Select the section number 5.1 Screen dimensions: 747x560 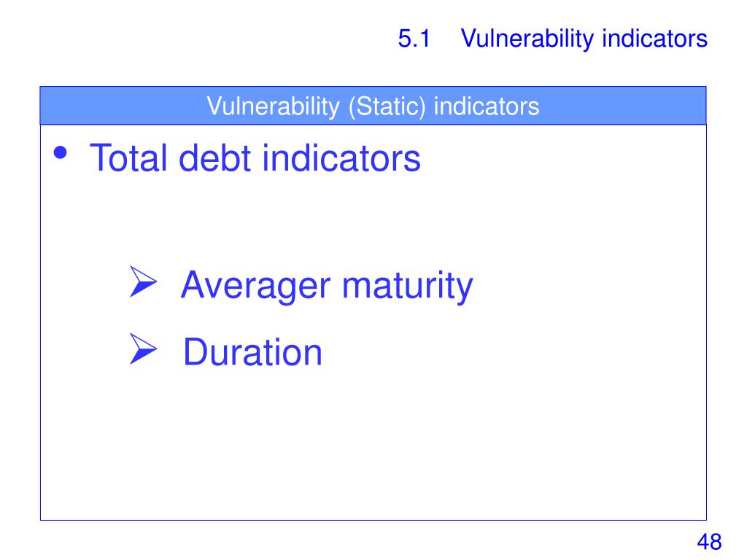tap(414, 39)
